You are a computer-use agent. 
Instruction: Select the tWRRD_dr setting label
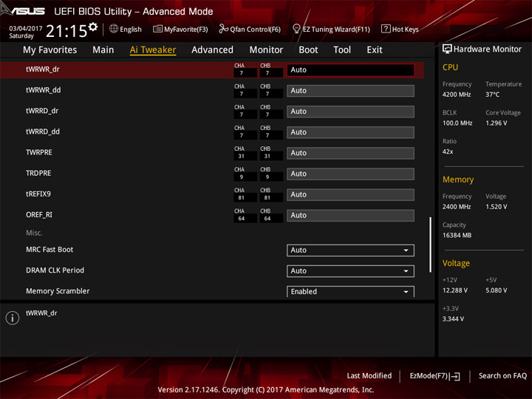42,111
